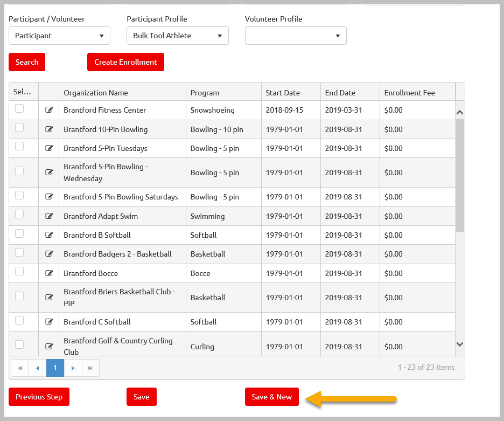Viewport: 504px width, 421px height.
Task: Check the Brantford 10-Pin Bowling row
Action: coord(19,127)
